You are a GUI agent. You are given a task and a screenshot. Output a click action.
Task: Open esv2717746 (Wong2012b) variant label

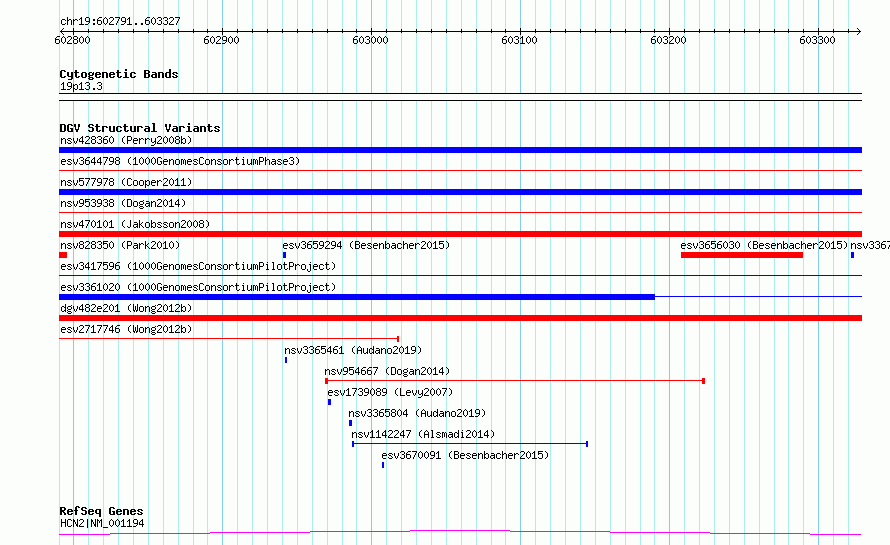pyautogui.click(x=126, y=329)
